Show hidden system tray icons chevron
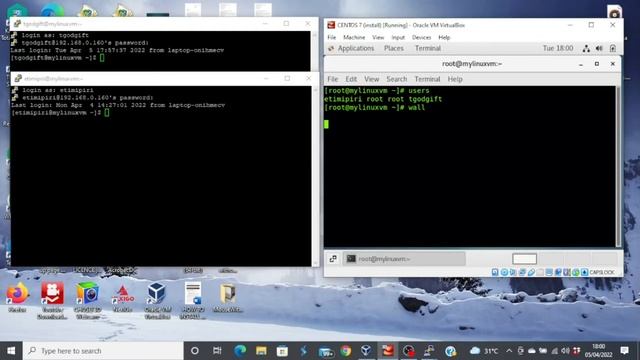640x360 pixels. click(509, 351)
